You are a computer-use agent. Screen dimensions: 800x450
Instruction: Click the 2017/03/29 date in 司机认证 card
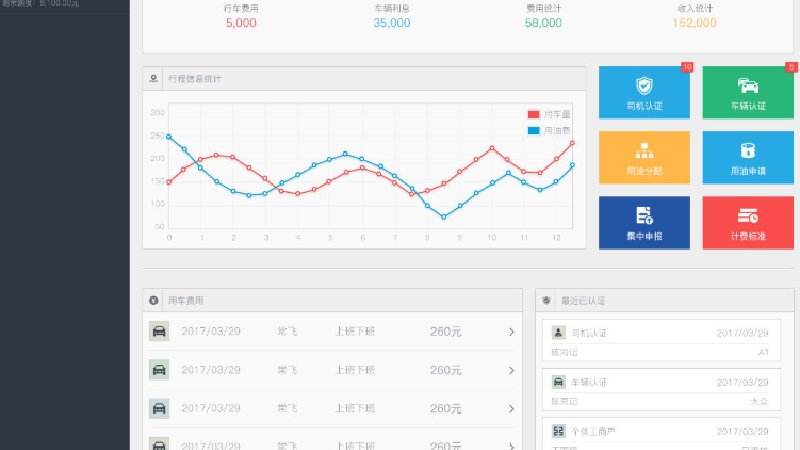tap(742, 333)
